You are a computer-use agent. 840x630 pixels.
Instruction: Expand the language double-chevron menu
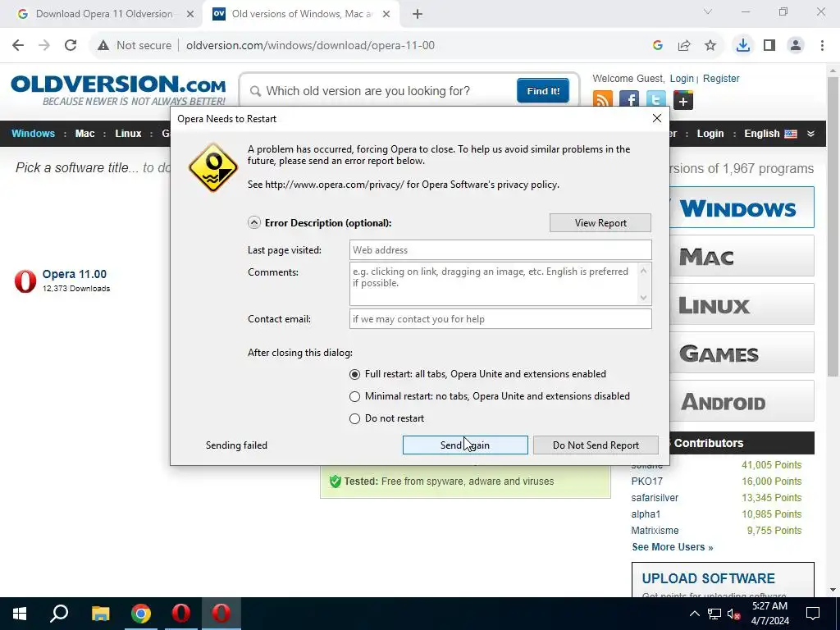click(x=810, y=134)
